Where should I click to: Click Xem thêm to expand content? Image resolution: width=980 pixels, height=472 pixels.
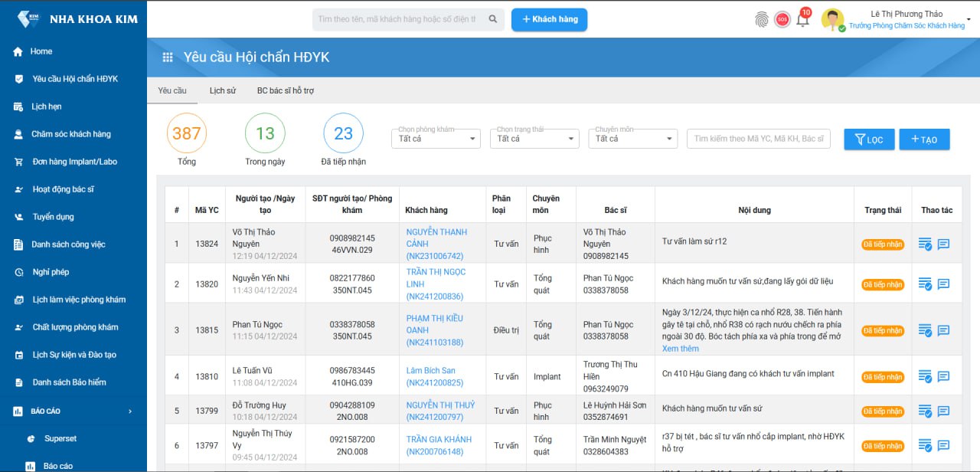[680, 349]
